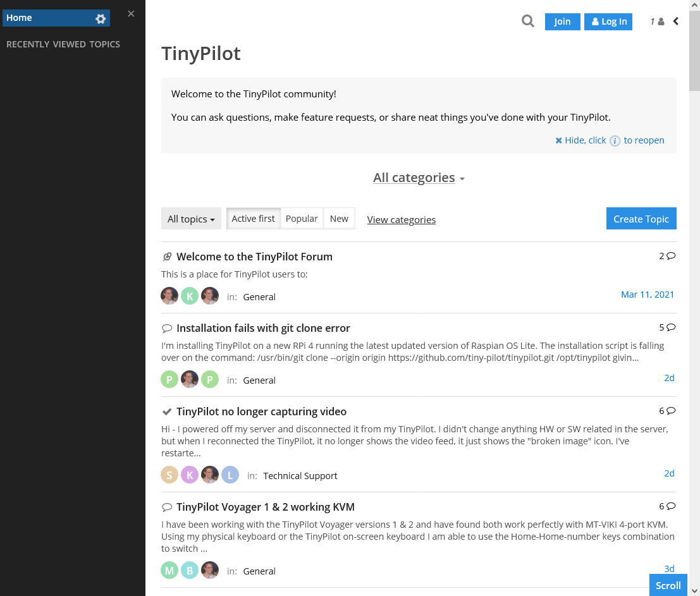The height and width of the screenshot is (596, 700).
Task: Click the online users count icon
Action: pyautogui.click(x=657, y=21)
